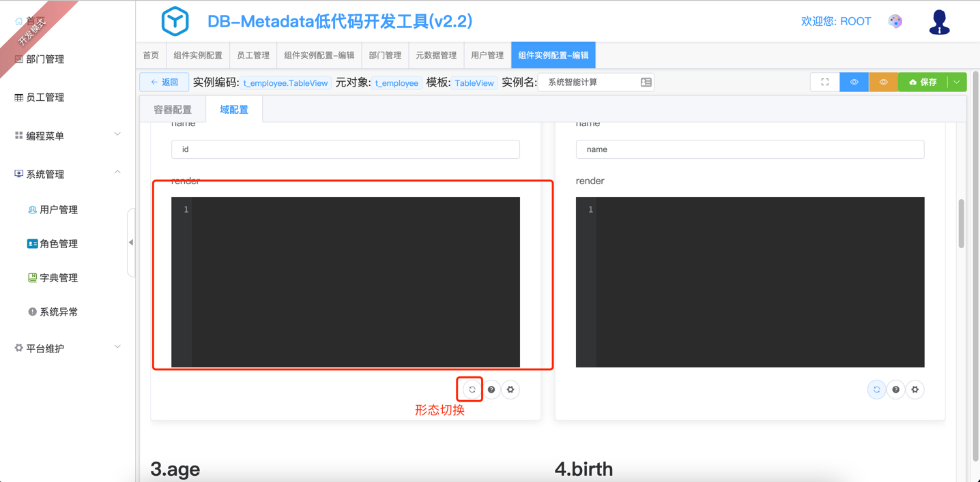
Task: Click the id name input field
Action: [345, 149]
